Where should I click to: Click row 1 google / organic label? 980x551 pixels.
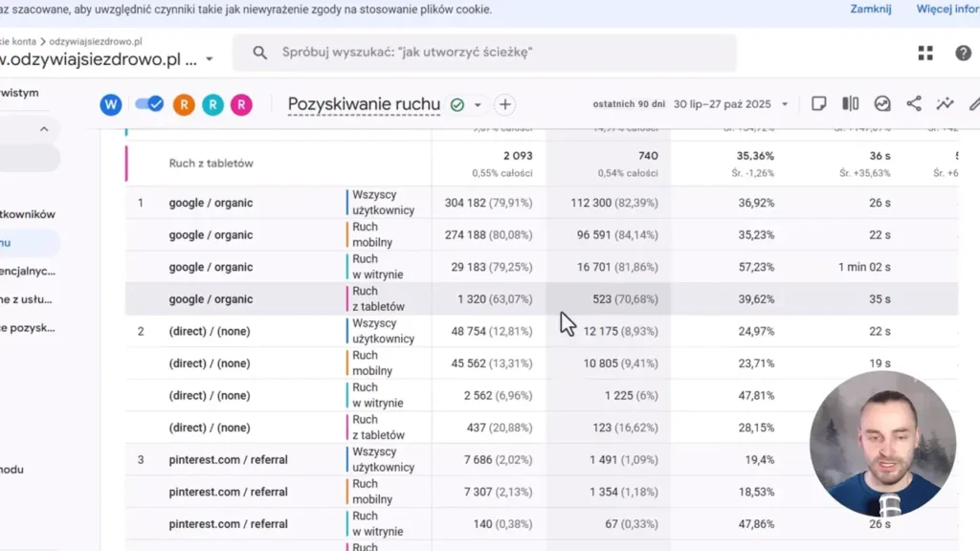[x=211, y=203]
